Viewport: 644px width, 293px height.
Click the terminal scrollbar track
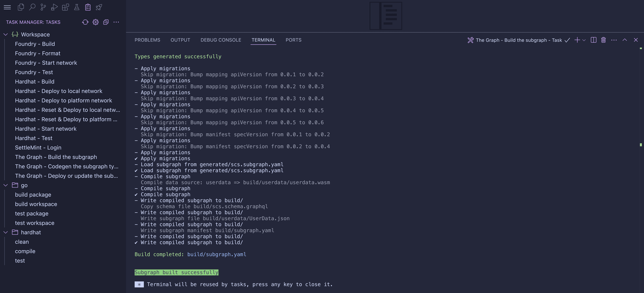click(641, 170)
